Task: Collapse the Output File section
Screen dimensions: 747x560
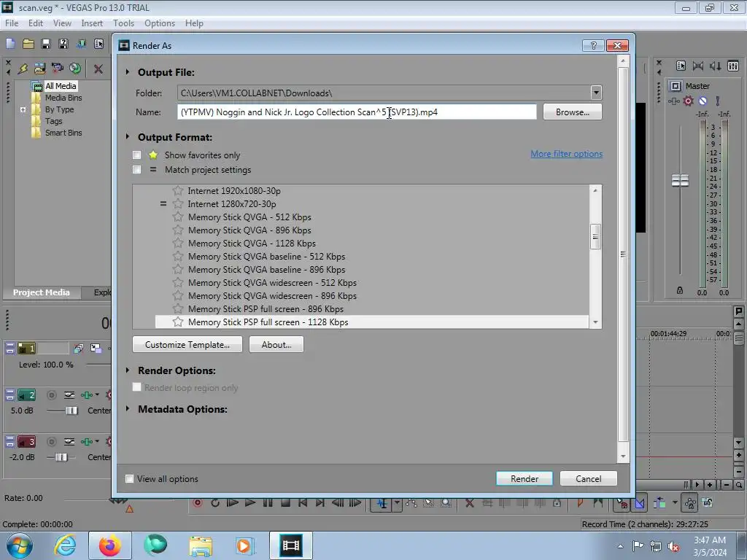Action: (127, 72)
